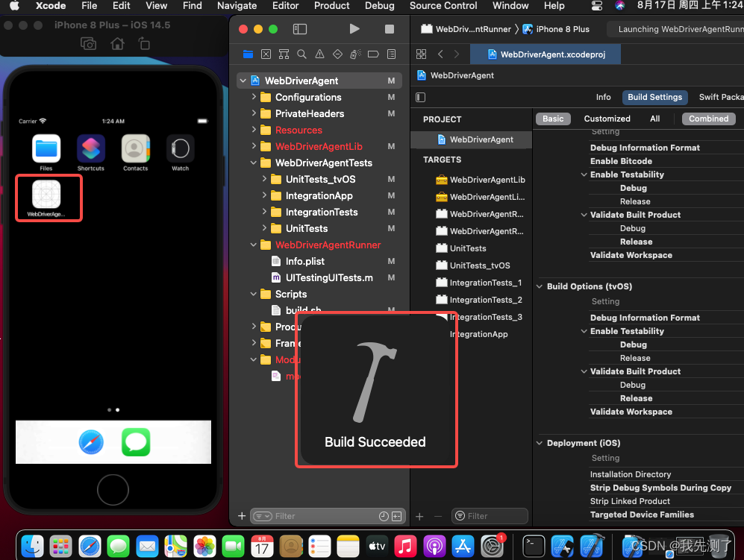744x560 pixels.
Task: Open the Issue navigator warning icon
Action: point(320,54)
